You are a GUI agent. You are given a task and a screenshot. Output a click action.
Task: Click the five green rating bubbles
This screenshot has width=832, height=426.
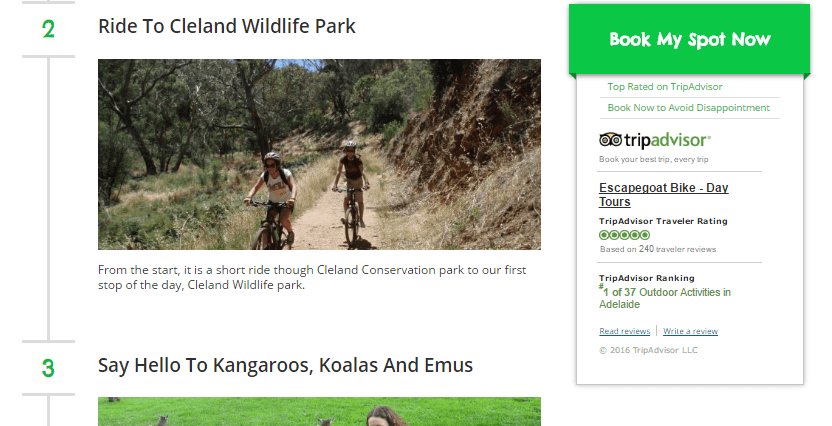[x=624, y=235]
